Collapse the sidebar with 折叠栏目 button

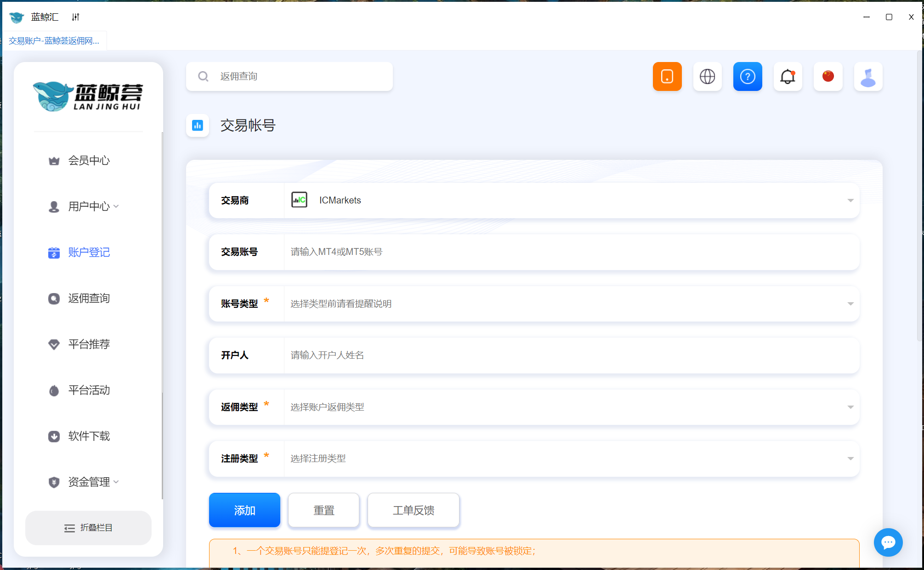point(88,528)
